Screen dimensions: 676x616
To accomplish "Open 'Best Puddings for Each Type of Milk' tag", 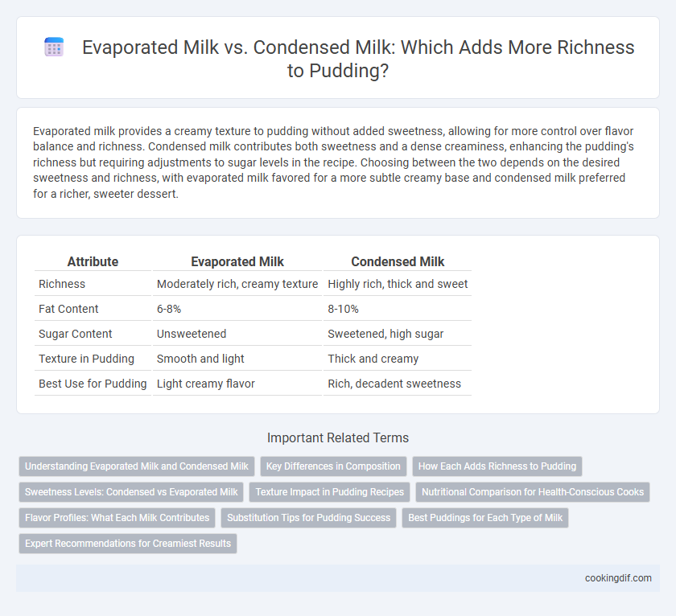I will click(x=485, y=517).
